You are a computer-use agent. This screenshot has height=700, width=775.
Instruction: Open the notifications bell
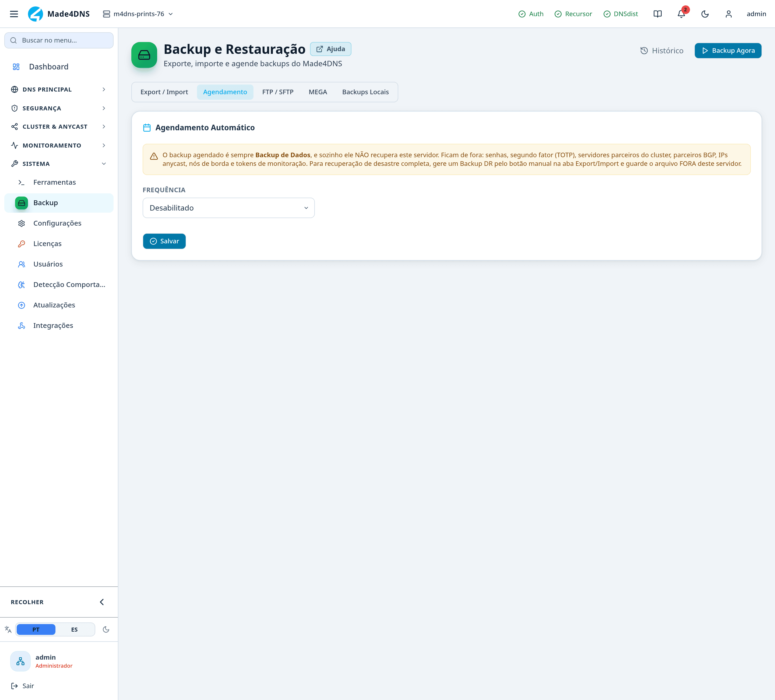click(x=681, y=14)
